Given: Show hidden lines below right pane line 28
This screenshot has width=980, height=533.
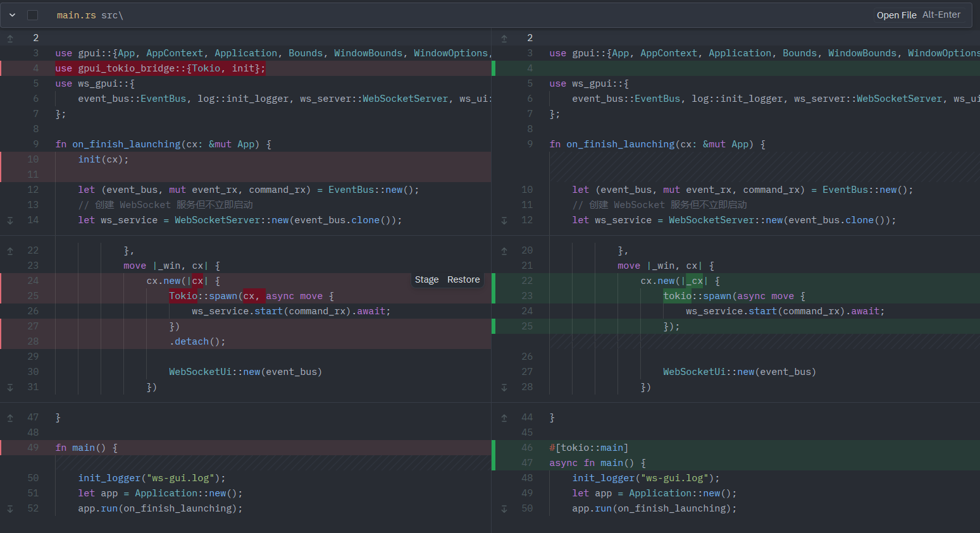Looking at the screenshot, I should click(x=504, y=388).
